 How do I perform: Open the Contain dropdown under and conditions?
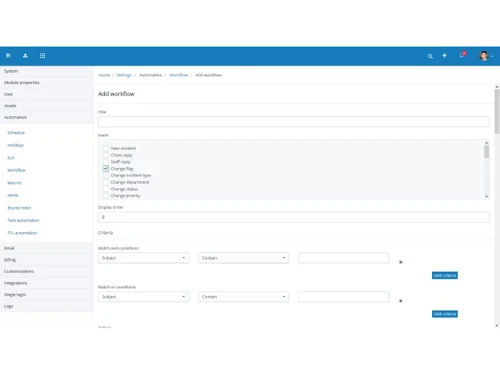tap(244, 258)
